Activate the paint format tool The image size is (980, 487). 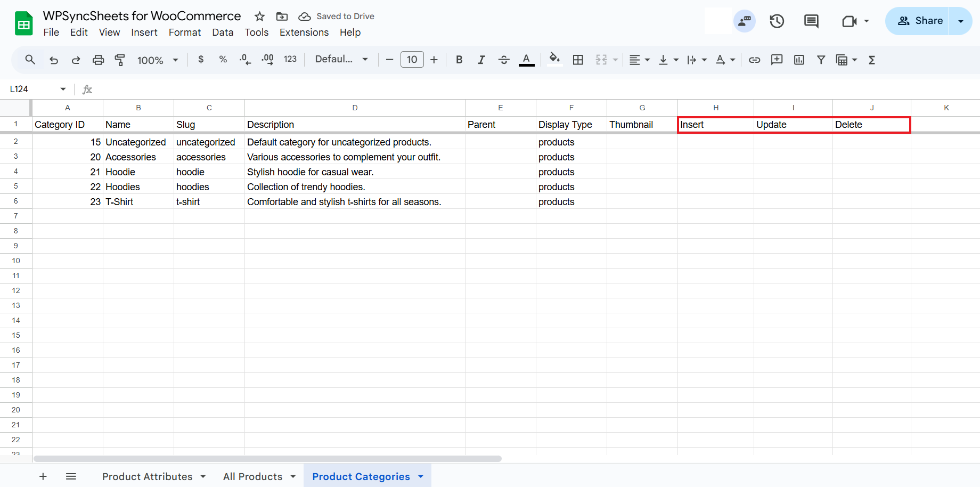pyautogui.click(x=120, y=60)
